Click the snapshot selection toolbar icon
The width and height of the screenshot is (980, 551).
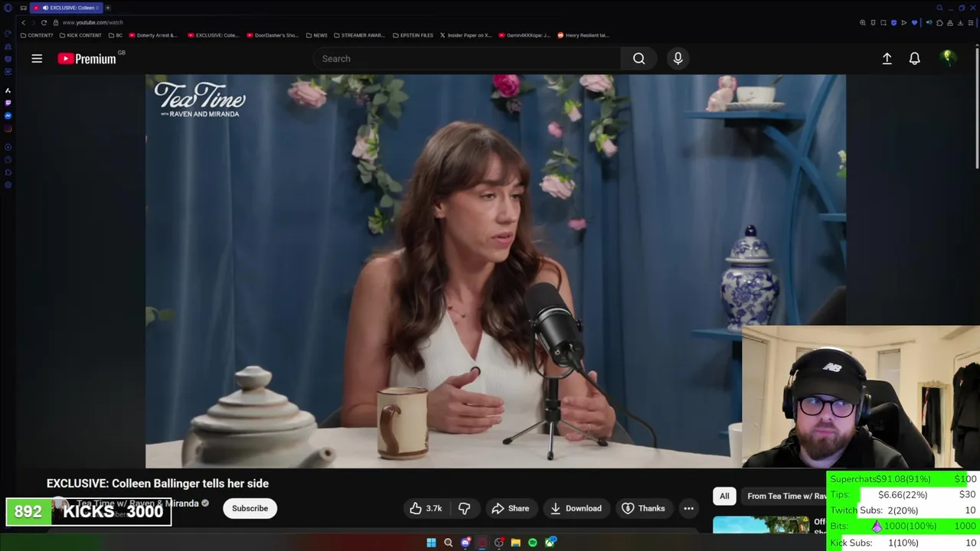click(884, 22)
